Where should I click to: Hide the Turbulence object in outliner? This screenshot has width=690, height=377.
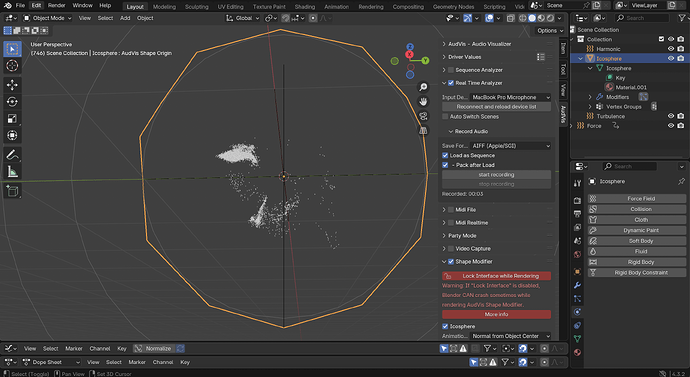click(x=671, y=116)
